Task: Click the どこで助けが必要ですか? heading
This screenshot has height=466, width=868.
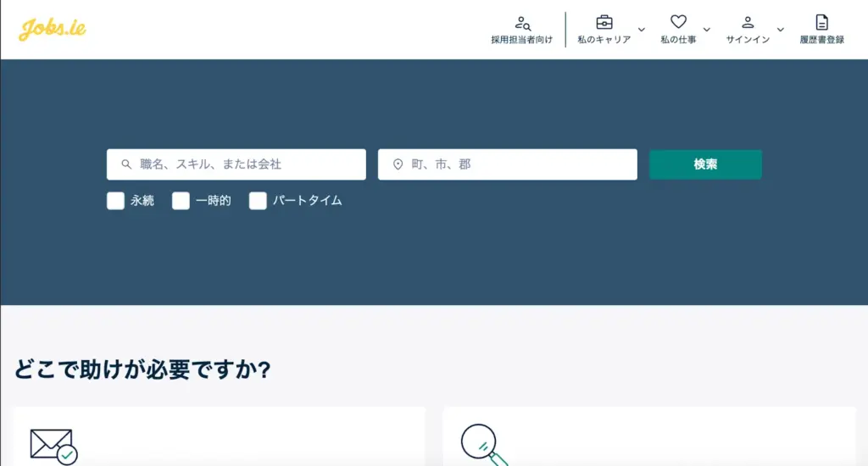Action: (142, 369)
